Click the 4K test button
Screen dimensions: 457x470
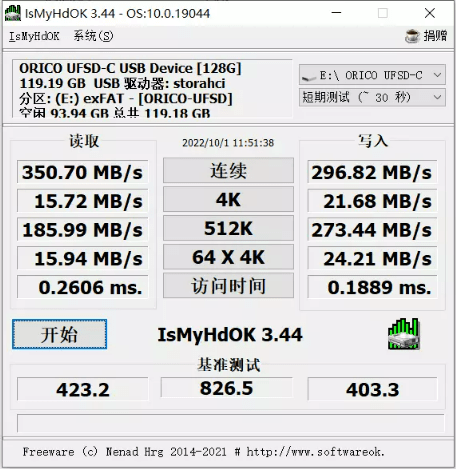point(228,199)
